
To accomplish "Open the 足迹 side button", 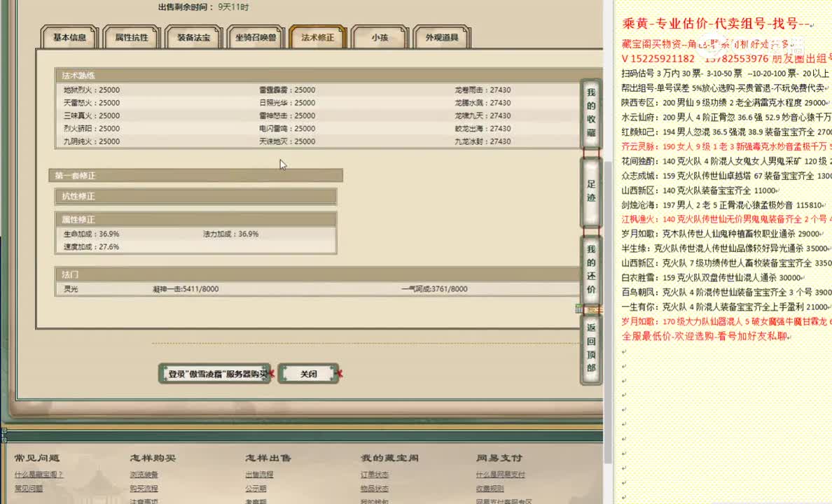I will pyautogui.click(x=591, y=191).
